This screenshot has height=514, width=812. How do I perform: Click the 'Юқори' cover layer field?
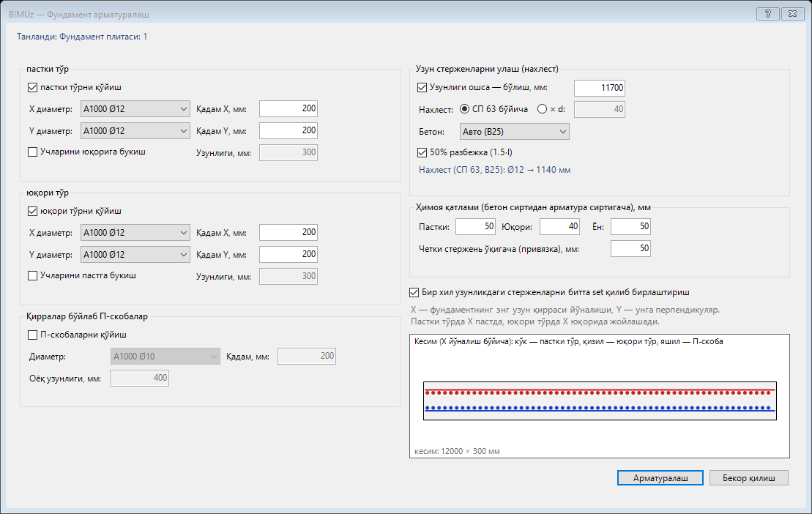pyautogui.click(x=560, y=227)
